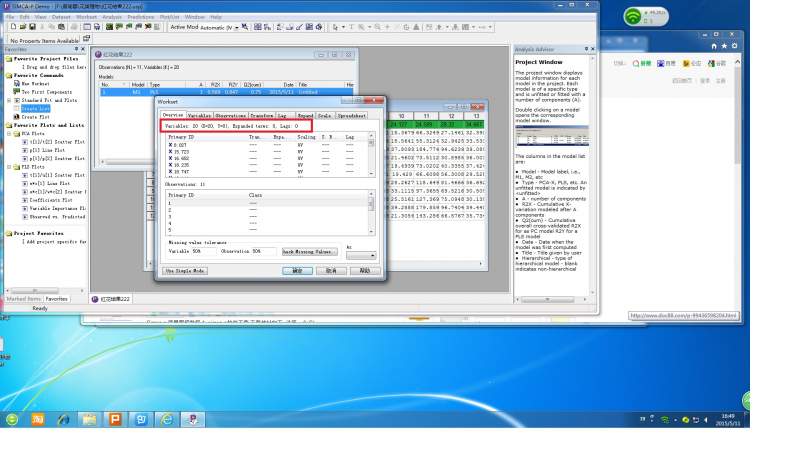Switch to Marked Items tab
Image resolution: width=800 pixels, height=449 pixels.
(x=23, y=299)
